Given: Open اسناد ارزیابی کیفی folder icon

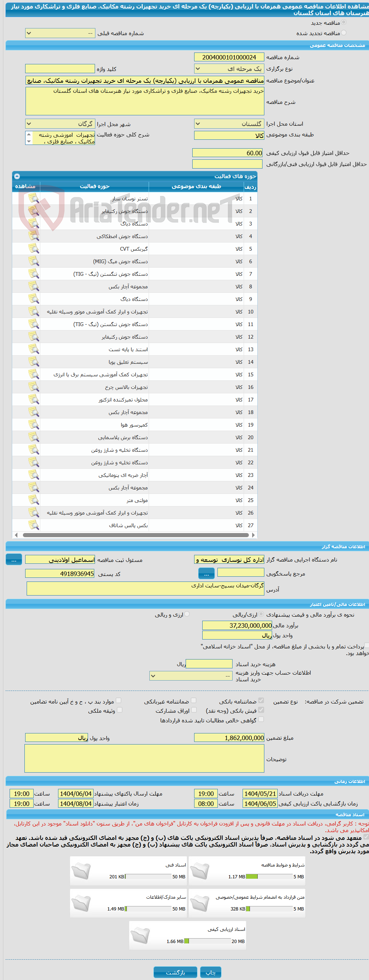Looking at the screenshot, I should click(x=141, y=935).
